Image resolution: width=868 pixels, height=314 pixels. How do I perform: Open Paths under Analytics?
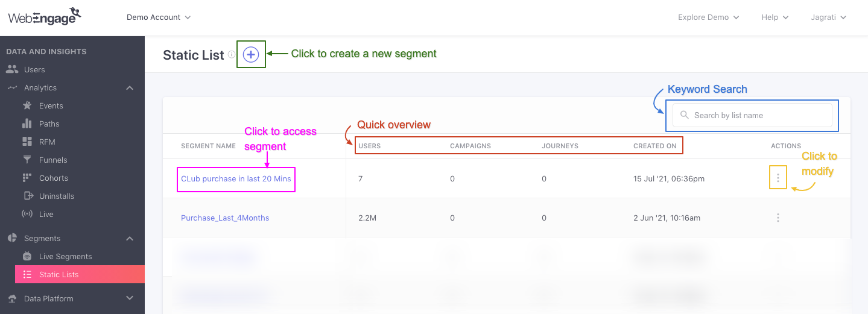pyautogui.click(x=49, y=124)
